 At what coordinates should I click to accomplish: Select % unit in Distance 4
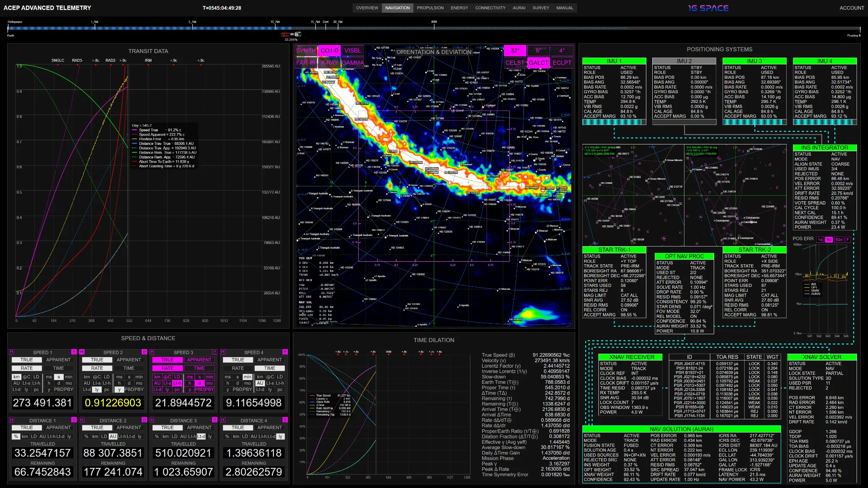coord(227,437)
